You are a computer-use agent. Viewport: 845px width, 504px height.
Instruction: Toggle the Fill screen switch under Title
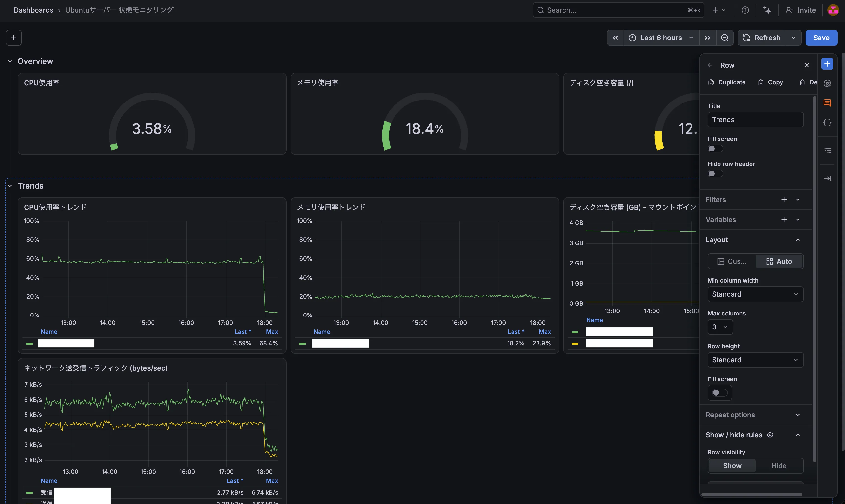pos(715,149)
